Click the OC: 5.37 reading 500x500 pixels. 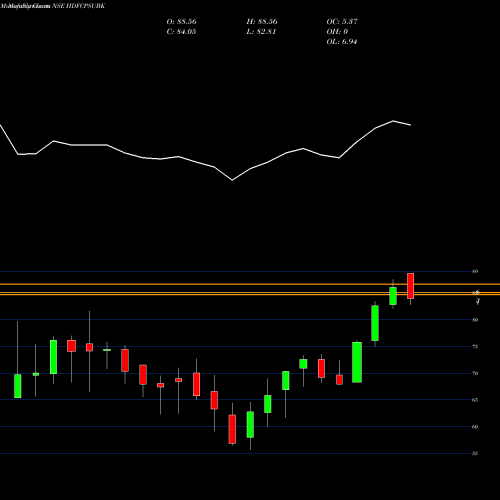click(x=342, y=22)
